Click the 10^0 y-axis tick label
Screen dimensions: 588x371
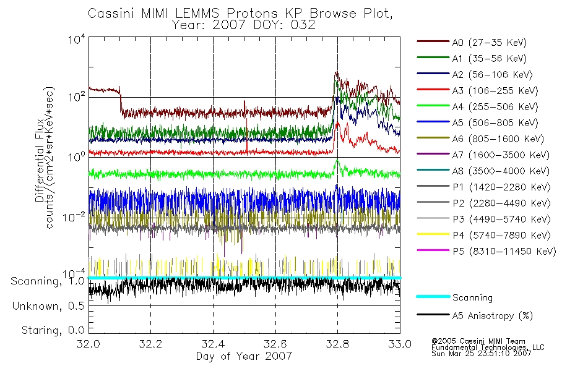pos(77,156)
